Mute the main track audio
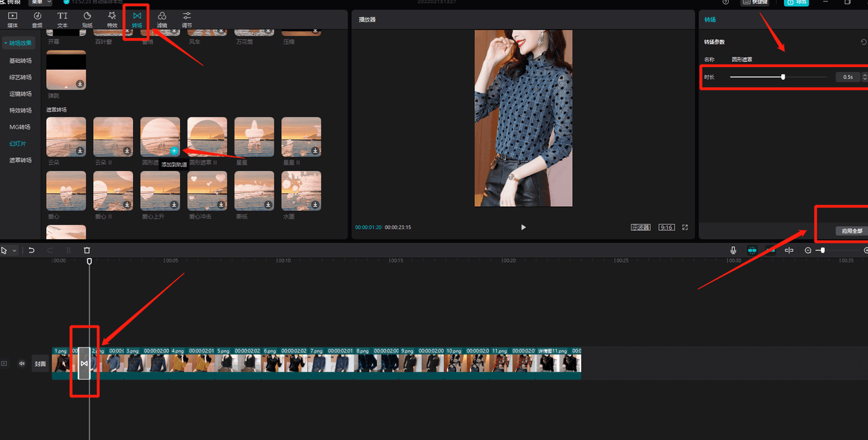The height and width of the screenshot is (440, 868). 22,363
